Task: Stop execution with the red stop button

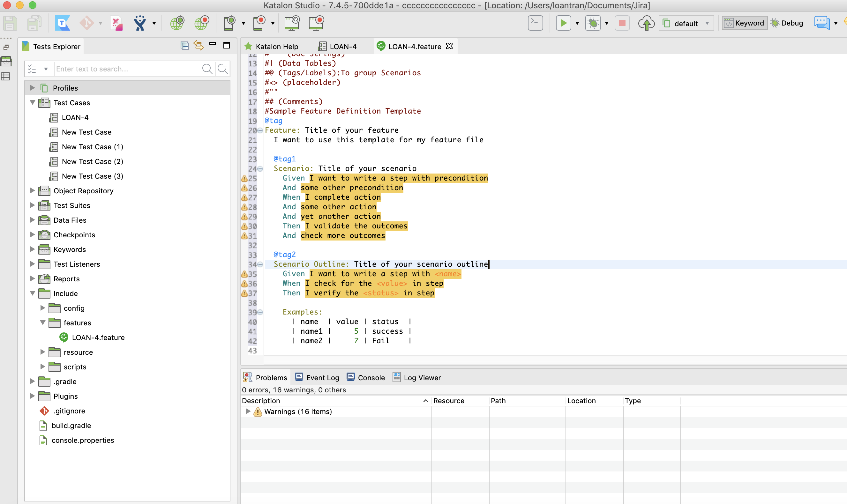Action: click(622, 23)
